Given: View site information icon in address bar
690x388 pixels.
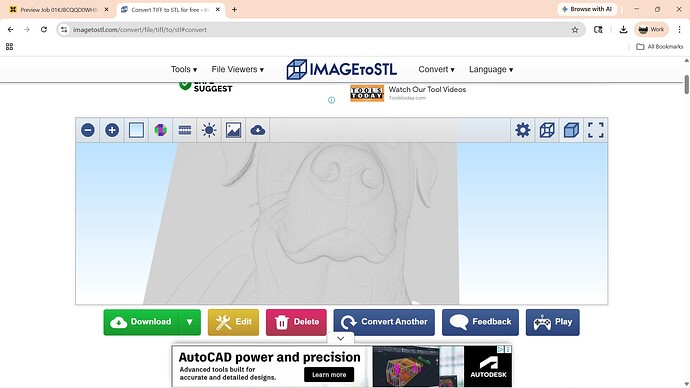Looking at the screenshot, I should coord(64,29).
